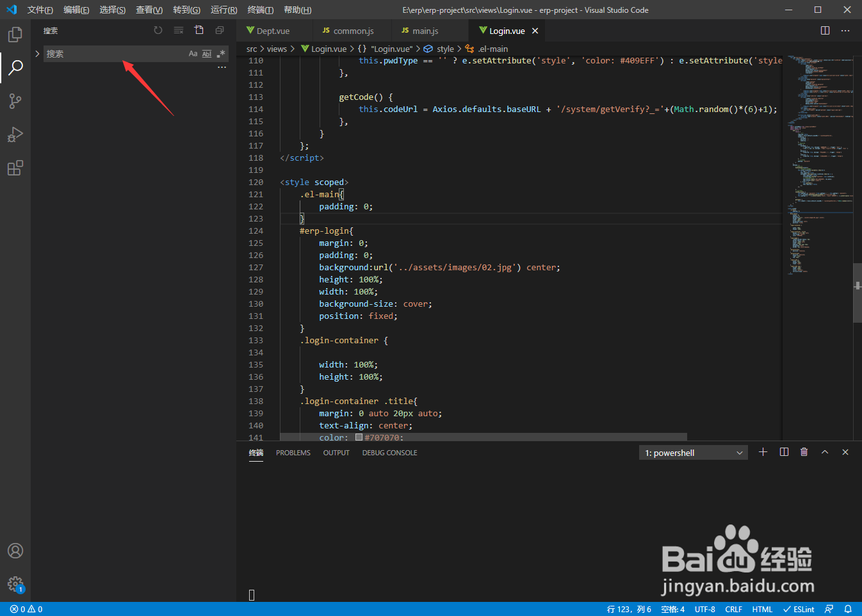Open notifications bell in status bar

pos(848,609)
